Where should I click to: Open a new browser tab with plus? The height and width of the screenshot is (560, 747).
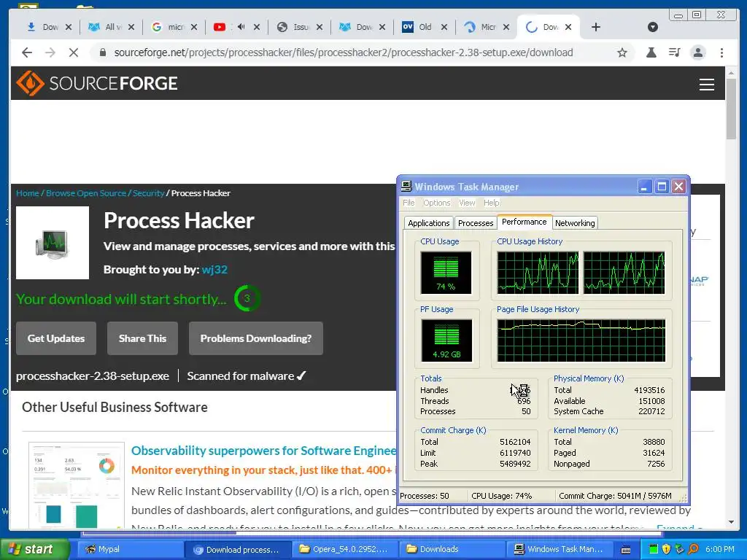tap(595, 27)
